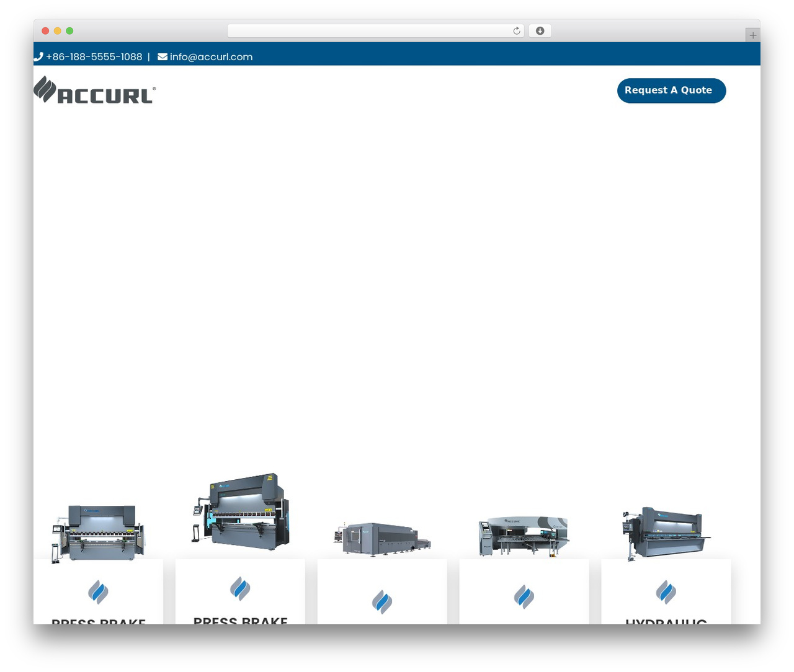Select the turret punch press image
This screenshot has width=794, height=672.
coord(524,536)
